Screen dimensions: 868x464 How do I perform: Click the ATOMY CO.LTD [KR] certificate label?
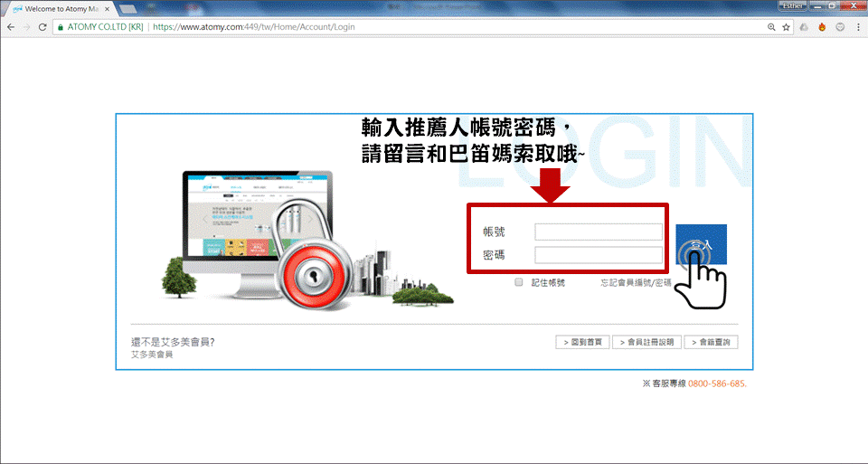point(105,26)
